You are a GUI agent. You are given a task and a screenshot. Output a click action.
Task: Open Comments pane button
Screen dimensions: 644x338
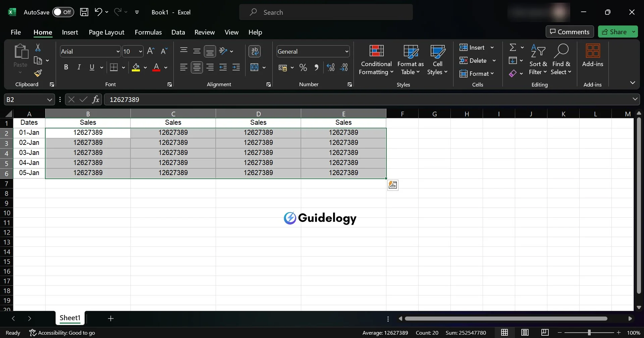[570, 32]
